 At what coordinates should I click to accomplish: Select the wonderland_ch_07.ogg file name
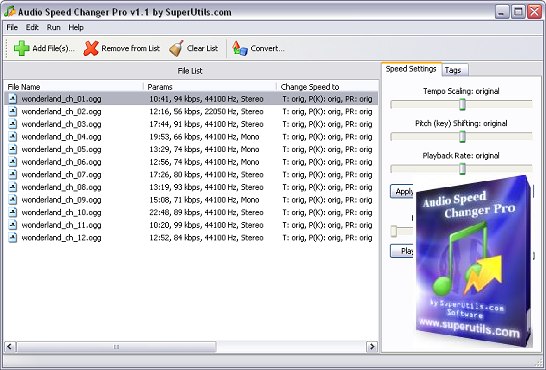(61, 174)
